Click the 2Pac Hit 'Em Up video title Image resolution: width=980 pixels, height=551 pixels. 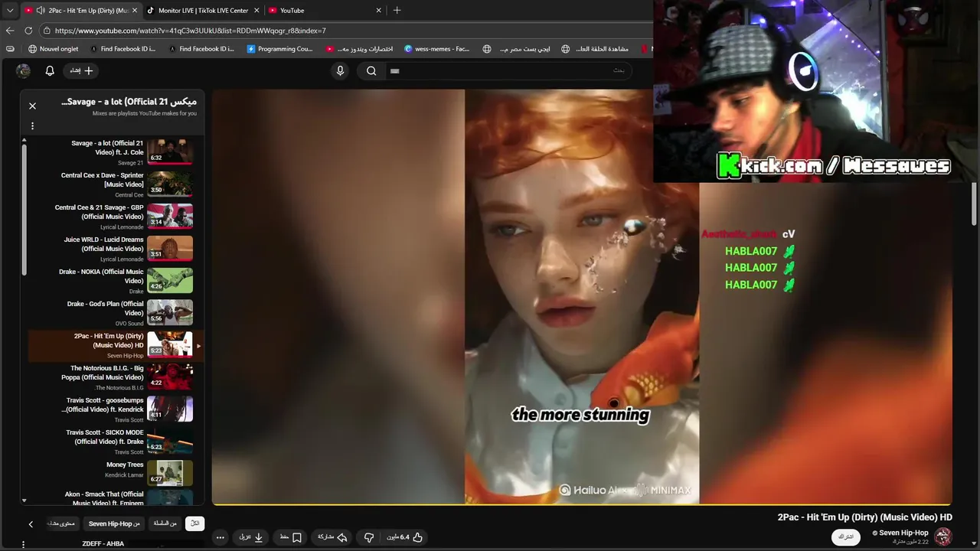(x=865, y=517)
